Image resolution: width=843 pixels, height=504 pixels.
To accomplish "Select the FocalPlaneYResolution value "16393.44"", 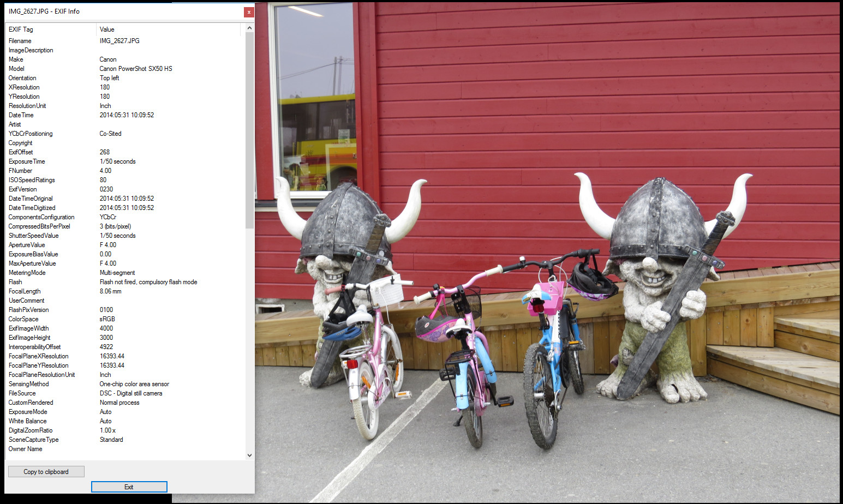I will tap(112, 365).
